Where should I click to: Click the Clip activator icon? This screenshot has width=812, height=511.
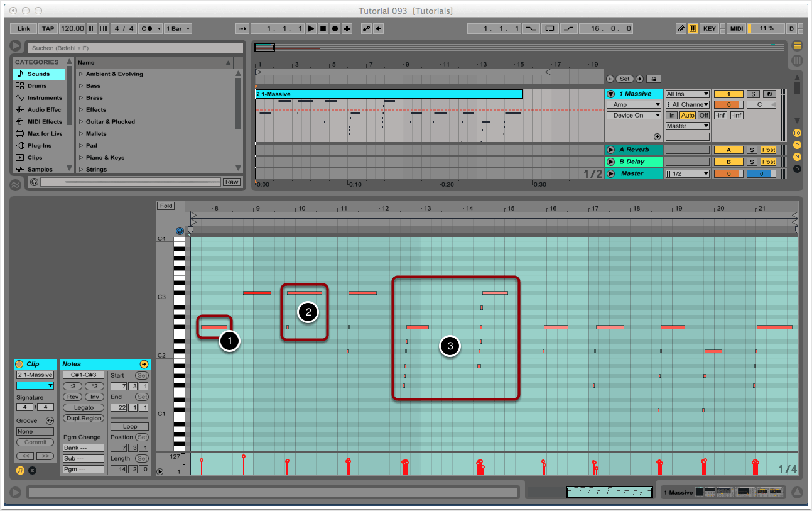tap(19, 364)
